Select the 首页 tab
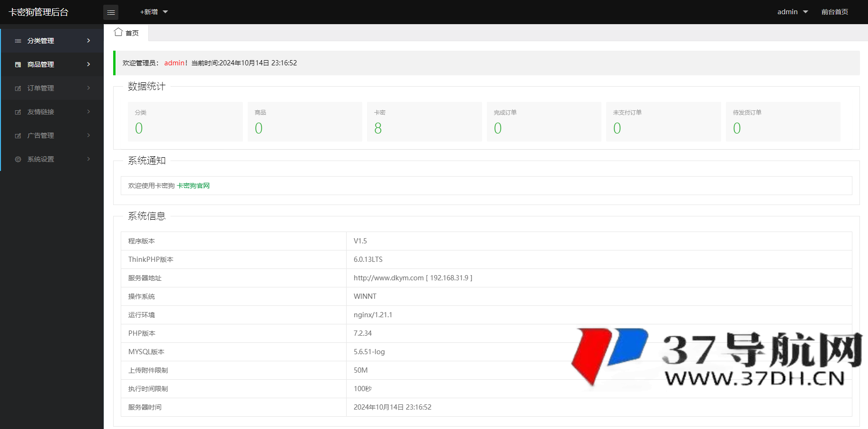The image size is (868, 429). pyautogui.click(x=126, y=33)
